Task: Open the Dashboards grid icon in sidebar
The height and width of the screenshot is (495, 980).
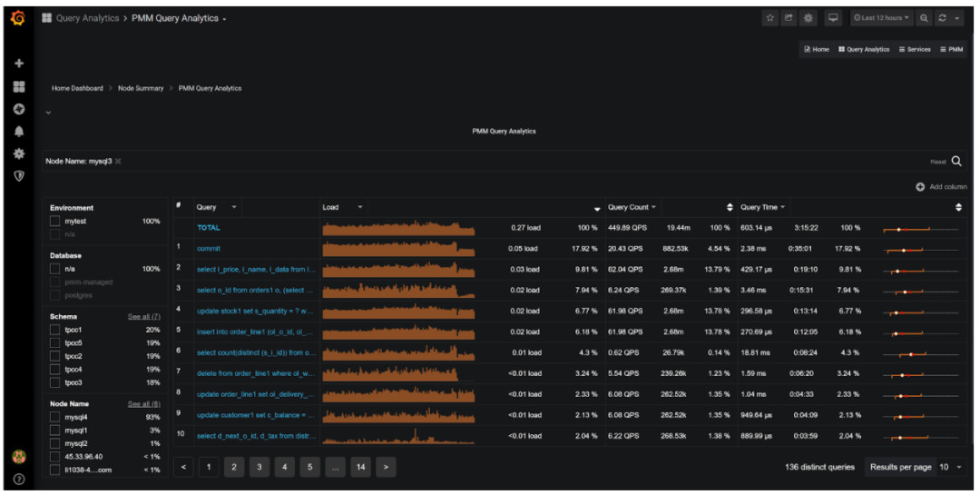Action: (19, 86)
